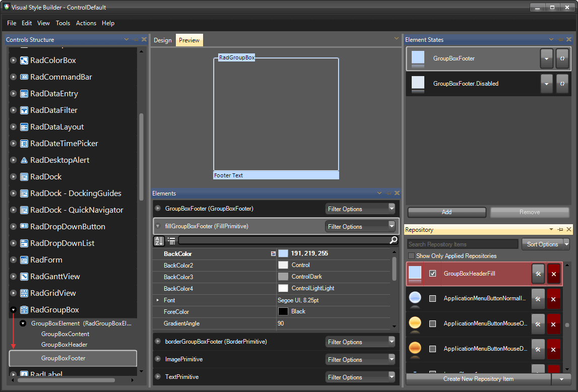Click Create New Repository Item

pos(478,379)
